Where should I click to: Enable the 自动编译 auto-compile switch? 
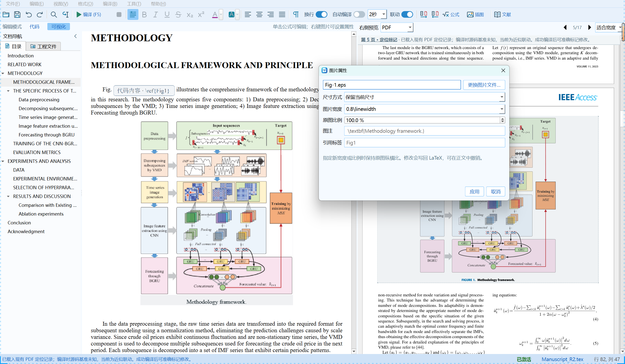(359, 14)
